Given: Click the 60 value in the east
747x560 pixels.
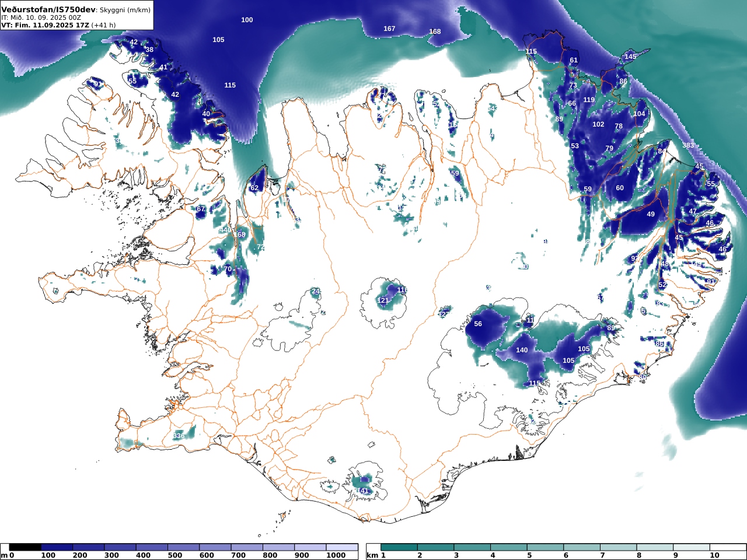Looking at the screenshot, I should pos(620,188).
